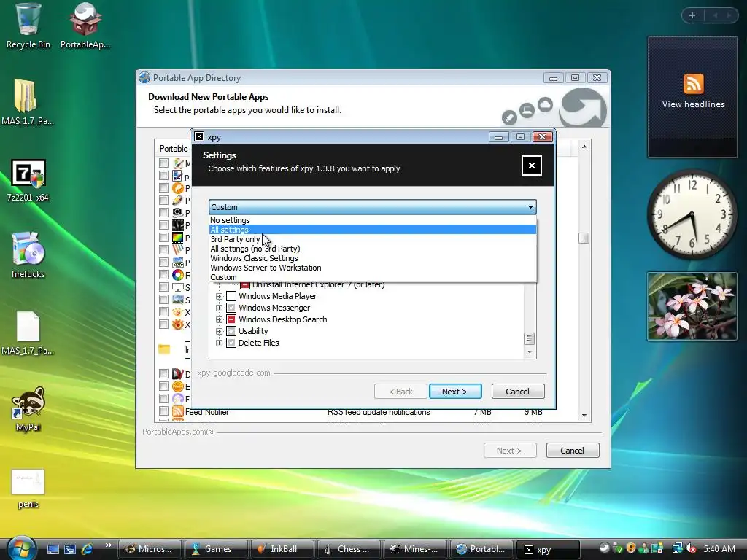Expand the Windows Media Player tree node
Viewport: 747px width, 560px height.
click(219, 296)
